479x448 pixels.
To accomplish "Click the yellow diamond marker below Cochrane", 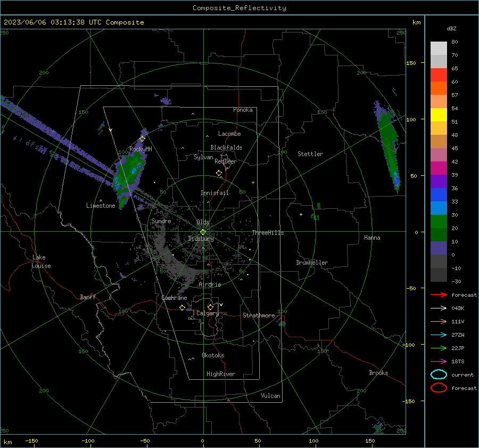I will 182,308.
